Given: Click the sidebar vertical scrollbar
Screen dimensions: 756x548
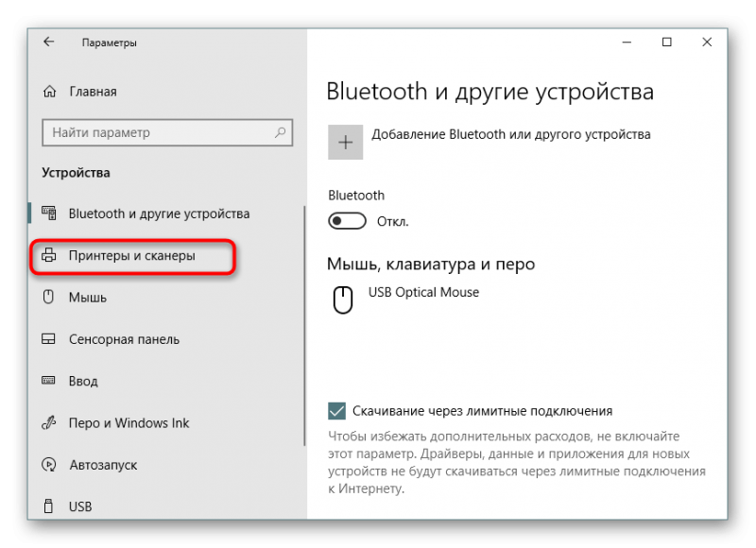Looking at the screenshot, I should coord(304,326).
